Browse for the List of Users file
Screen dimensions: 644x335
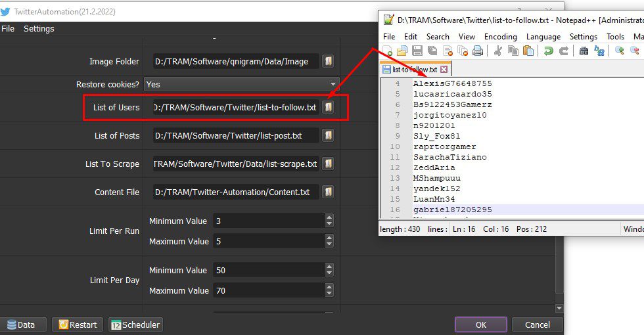(328, 107)
